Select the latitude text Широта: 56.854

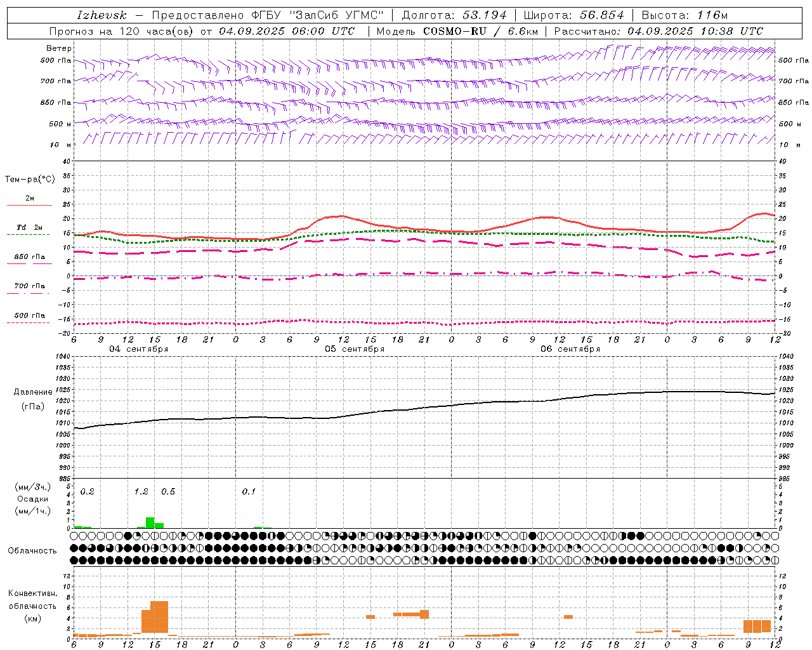(573, 15)
